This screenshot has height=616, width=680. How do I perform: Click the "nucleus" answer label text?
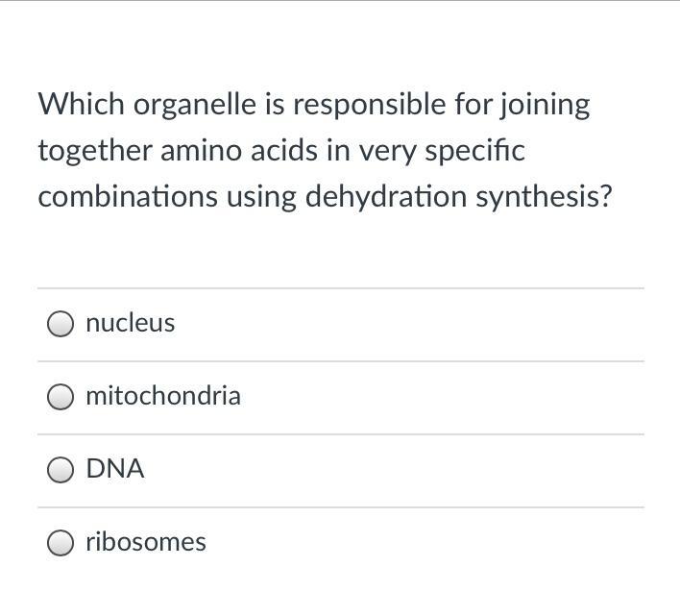pyautogui.click(x=130, y=323)
